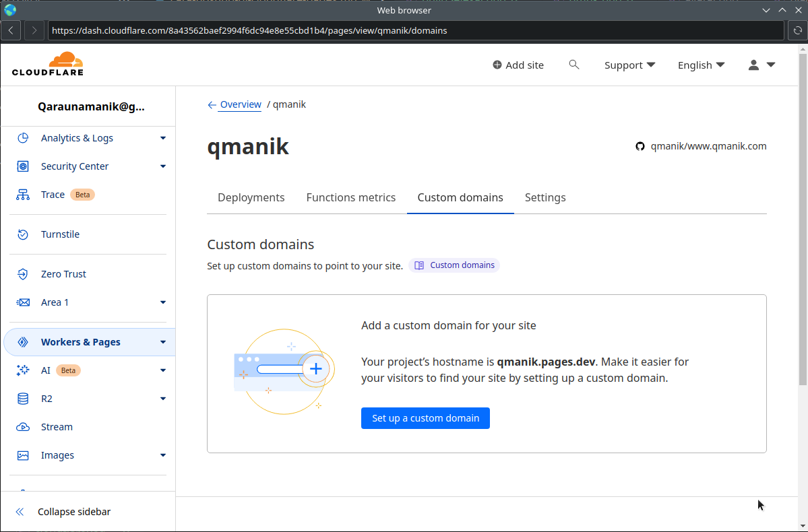Open the Functions metrics tab
808x532 pixels.
[x=350, y=197]
